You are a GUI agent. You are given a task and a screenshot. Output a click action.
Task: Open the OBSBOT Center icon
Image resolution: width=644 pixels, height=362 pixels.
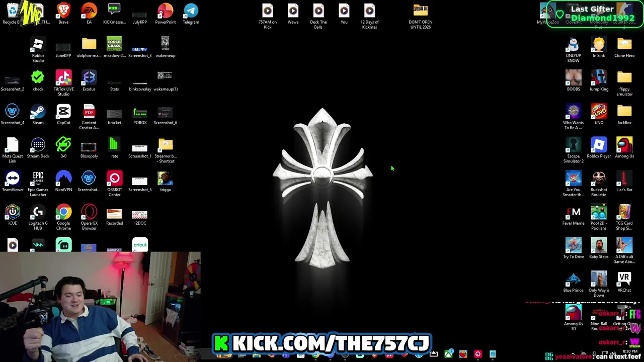[x=114, y=184]
